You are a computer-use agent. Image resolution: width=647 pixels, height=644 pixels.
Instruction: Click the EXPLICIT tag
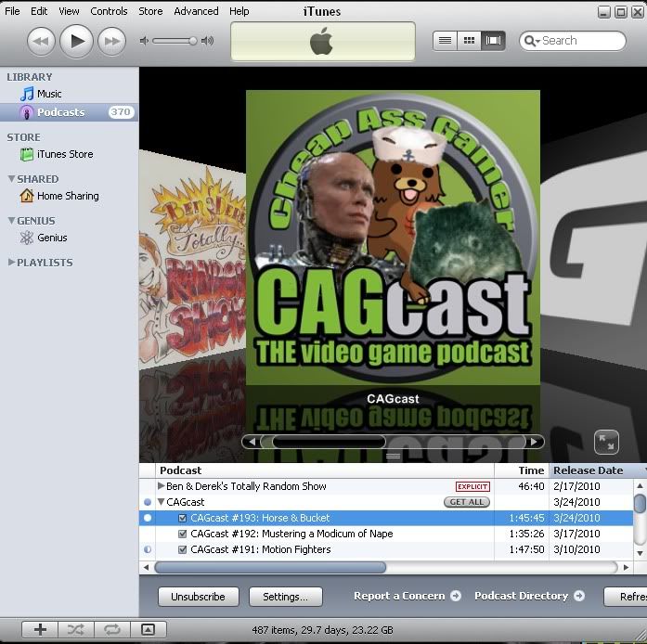coord(472,486)
